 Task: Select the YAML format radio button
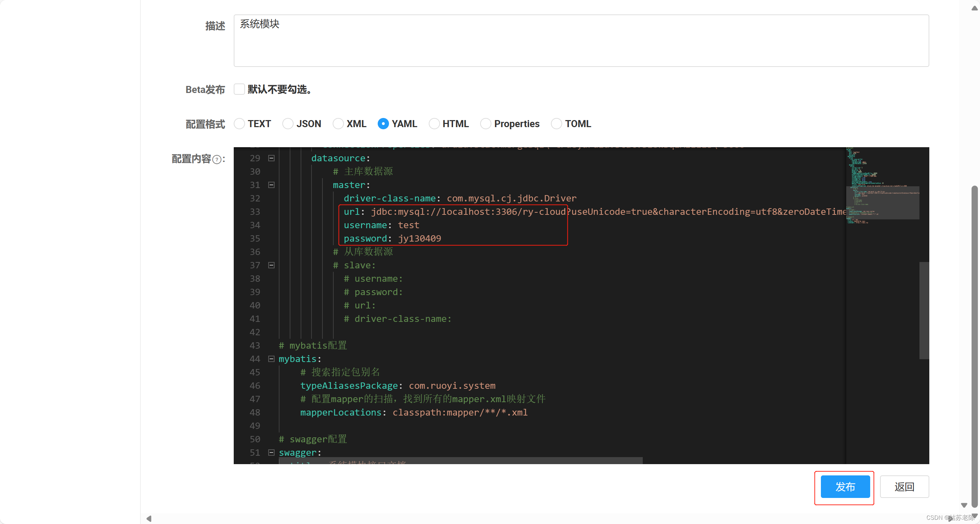point(383,124)
